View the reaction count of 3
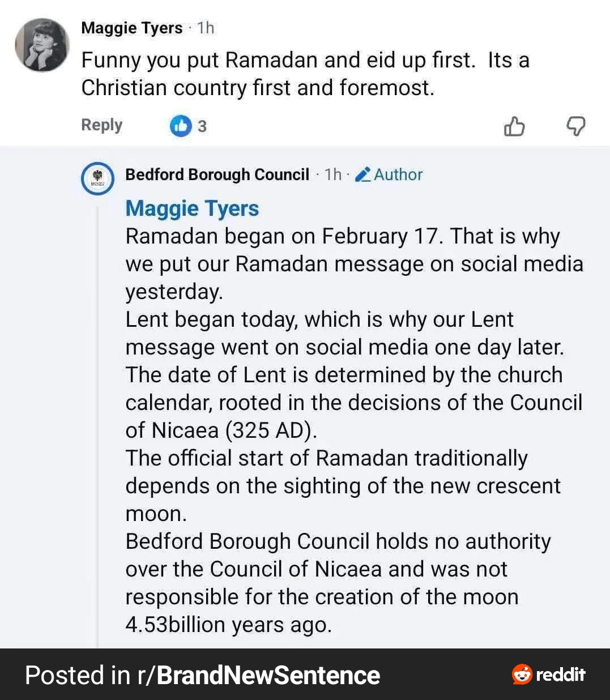Viewport: 610px width, 700px height. [202, 126]
